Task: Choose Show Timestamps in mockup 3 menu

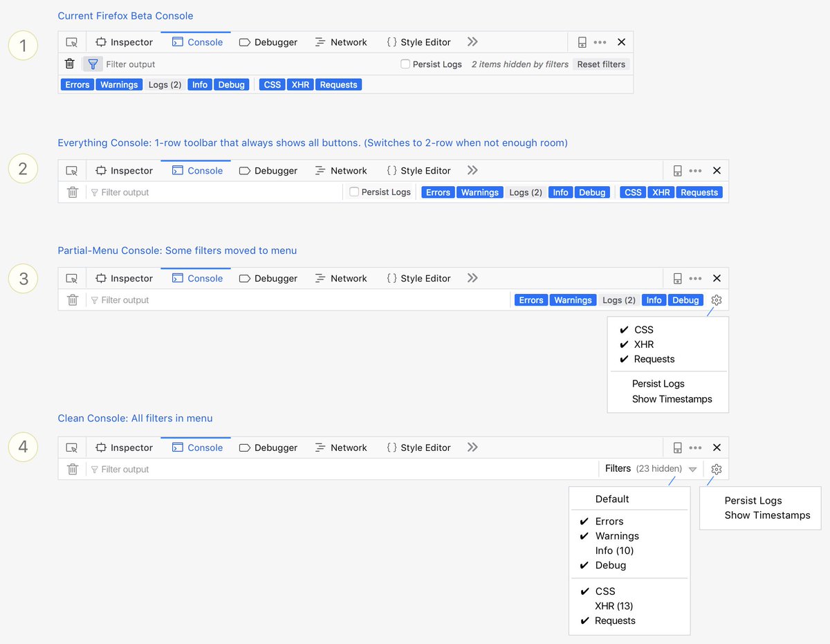Action: (672, 399)
